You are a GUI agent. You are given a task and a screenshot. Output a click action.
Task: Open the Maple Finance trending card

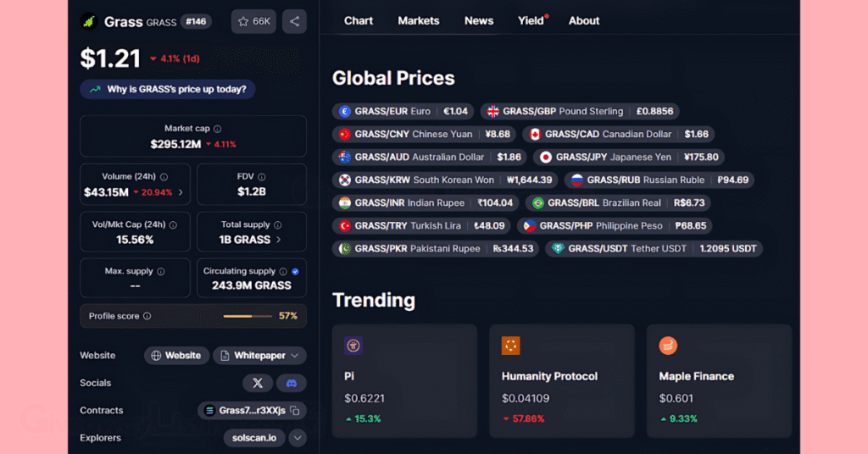719,381
